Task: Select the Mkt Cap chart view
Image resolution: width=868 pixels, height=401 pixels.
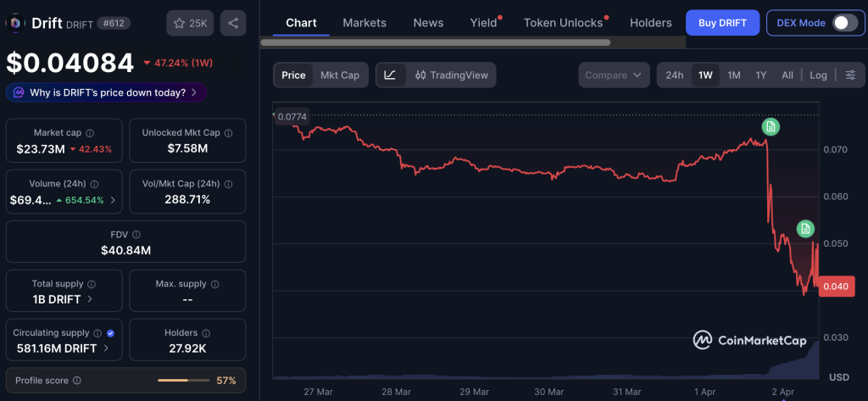Action: coord(340,75)
